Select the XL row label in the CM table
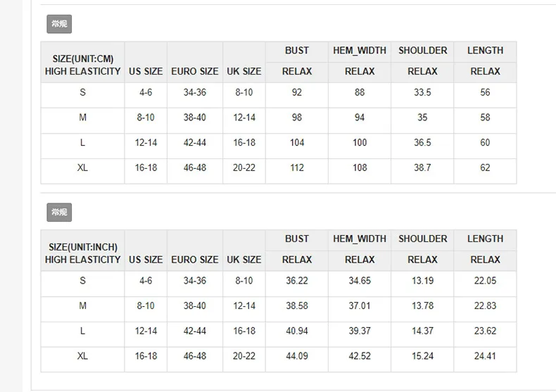This screenshot has height=392, width=556. (82, 167)
